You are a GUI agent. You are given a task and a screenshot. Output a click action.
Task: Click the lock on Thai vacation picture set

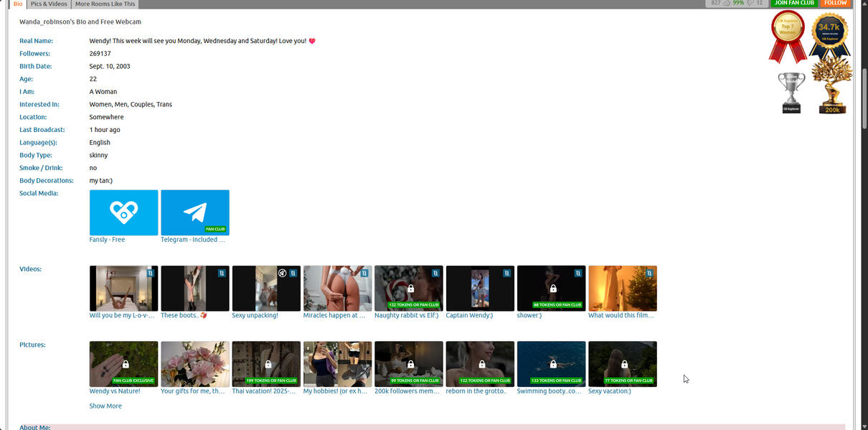tap(268, 364)
